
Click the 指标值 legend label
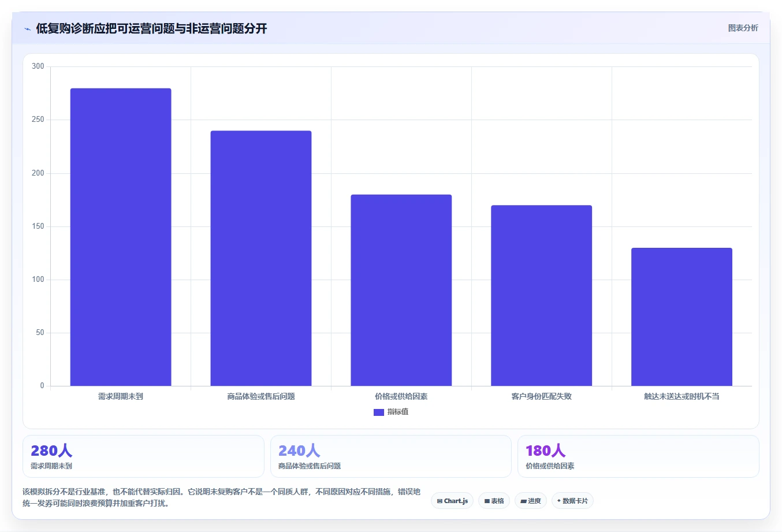[398, 412]
